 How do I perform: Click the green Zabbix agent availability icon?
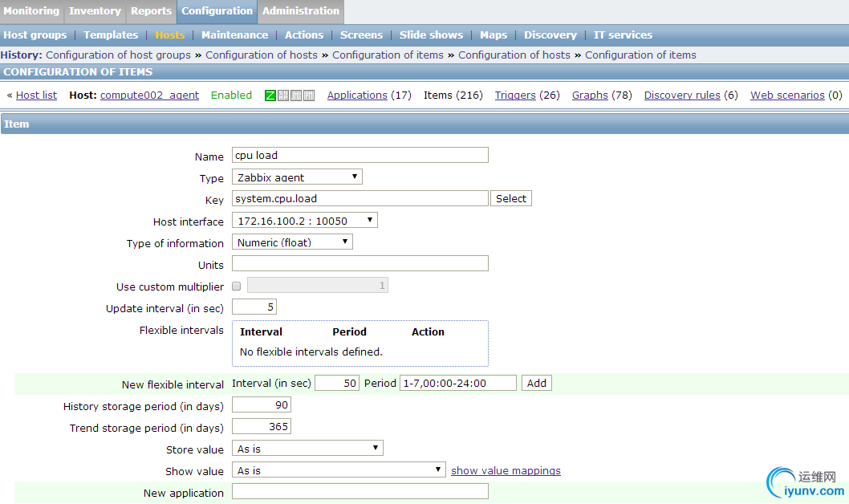(x=270, y=96)
